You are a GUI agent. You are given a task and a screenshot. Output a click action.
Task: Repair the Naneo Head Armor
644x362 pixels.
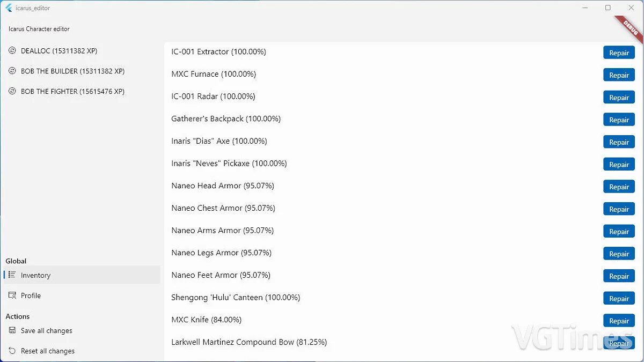(x=619, y=187)
